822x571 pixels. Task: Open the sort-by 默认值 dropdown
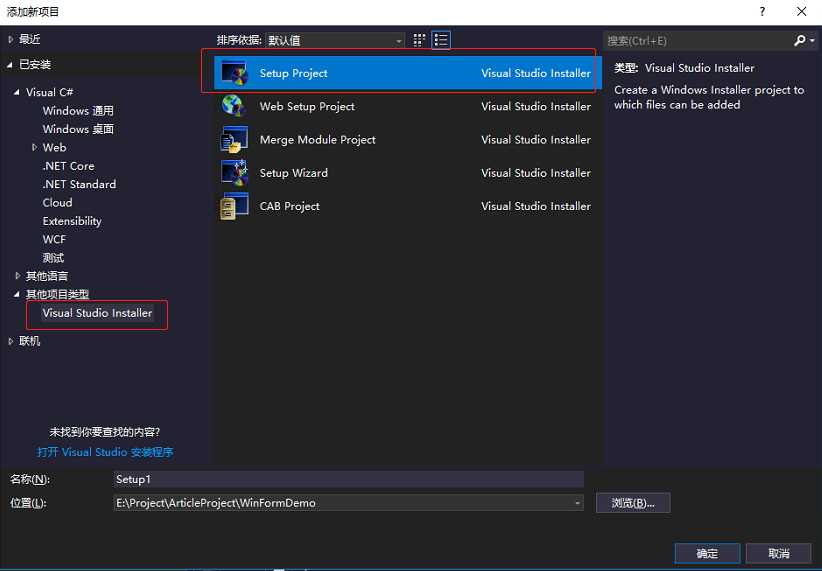pyautogui.click(x=335, y=40)
